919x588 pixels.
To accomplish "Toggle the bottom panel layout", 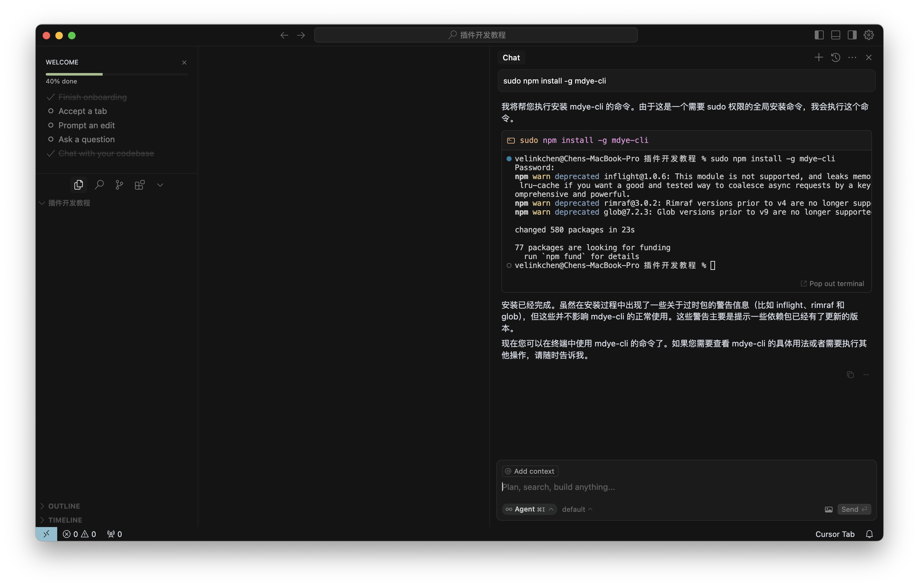I will point(835,35).
